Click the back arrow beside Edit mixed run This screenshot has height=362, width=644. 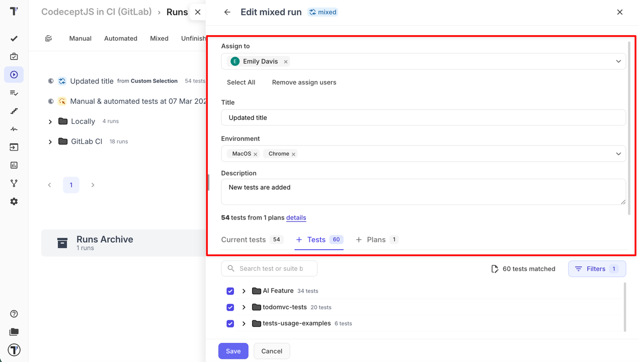click(x=227, y=12)
